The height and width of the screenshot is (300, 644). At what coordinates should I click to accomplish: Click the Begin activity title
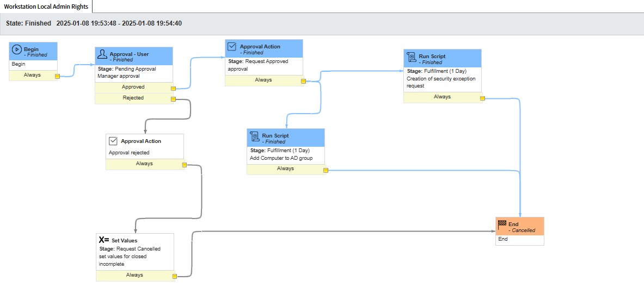pos(31,49)
